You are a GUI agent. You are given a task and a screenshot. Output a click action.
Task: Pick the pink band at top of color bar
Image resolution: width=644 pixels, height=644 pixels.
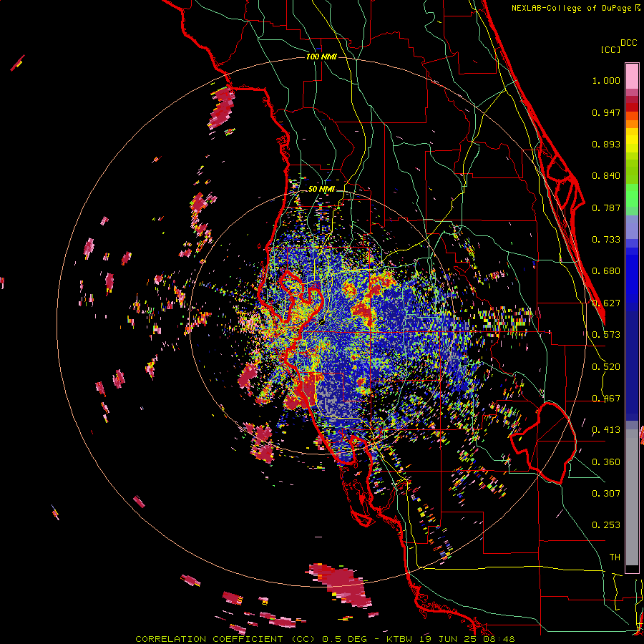632,77
